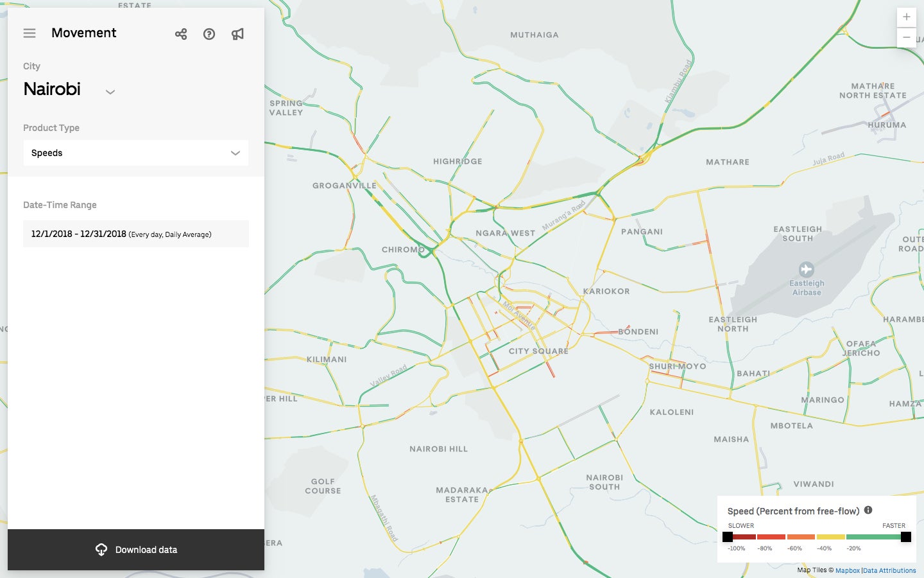Click the share icon in the header
Image resolution: width=924 pixels, height=578 pixels.
click(181, 34)
